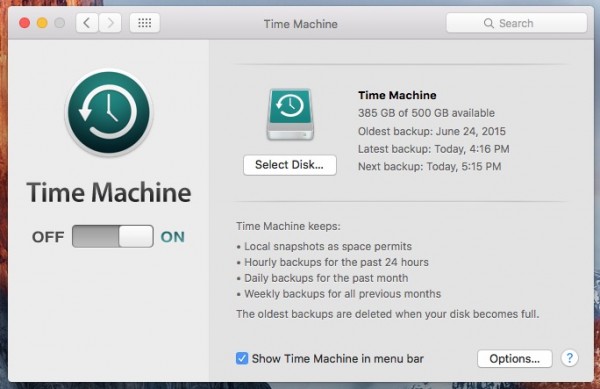
Task: Click the magnifier icon in Search
Action: 489,23
